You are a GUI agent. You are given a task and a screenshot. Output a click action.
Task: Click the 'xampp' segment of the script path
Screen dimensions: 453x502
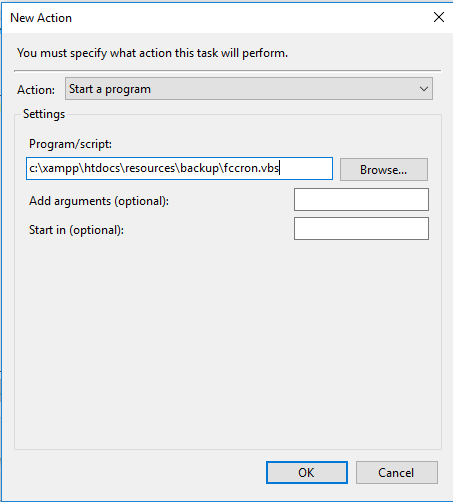61,169
